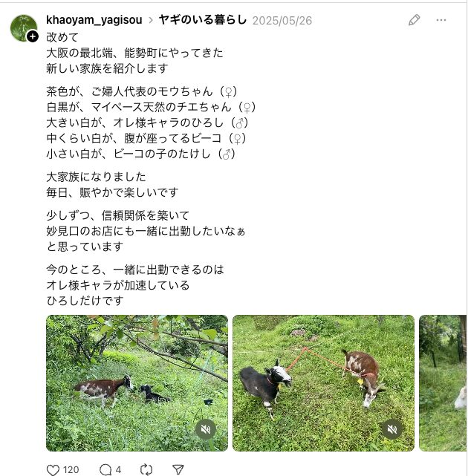This screenshot has height=476, width=468.
Task: Click the 120 likes count
Action: tap(71, 469)
